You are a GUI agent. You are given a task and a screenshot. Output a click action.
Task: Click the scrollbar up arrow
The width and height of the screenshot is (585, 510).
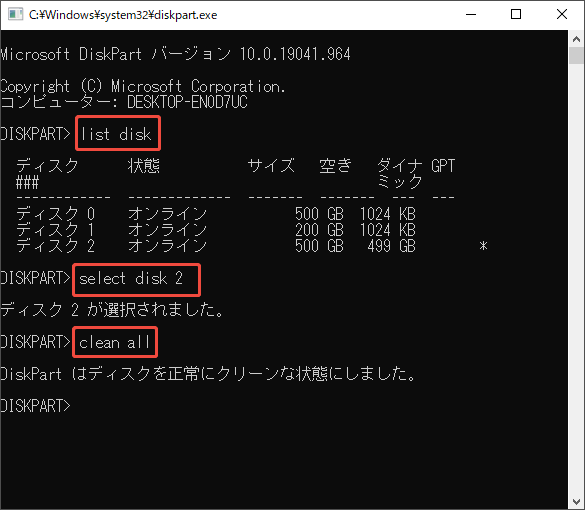[x=576, y=39]
